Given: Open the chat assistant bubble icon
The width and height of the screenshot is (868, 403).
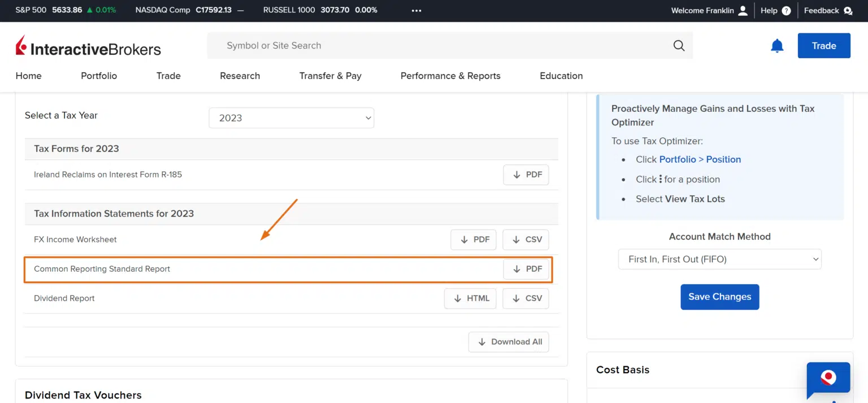Looking at the screenshot, I should pos(828,378).
